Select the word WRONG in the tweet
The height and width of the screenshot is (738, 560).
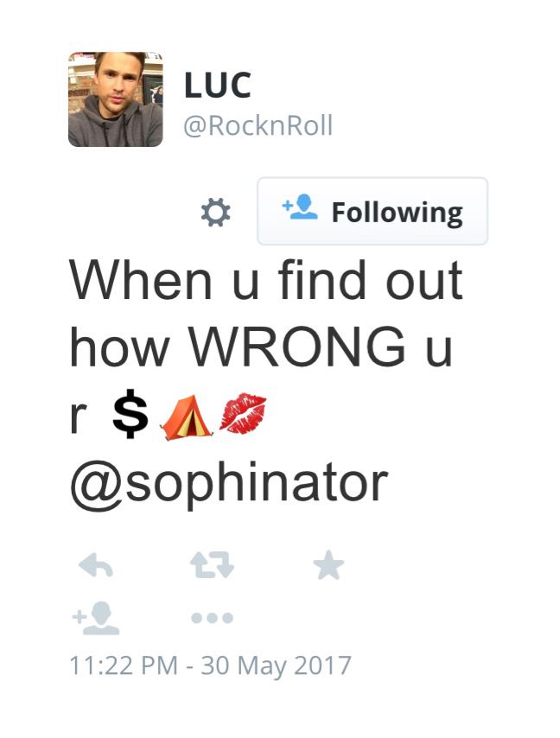(297, 347)
